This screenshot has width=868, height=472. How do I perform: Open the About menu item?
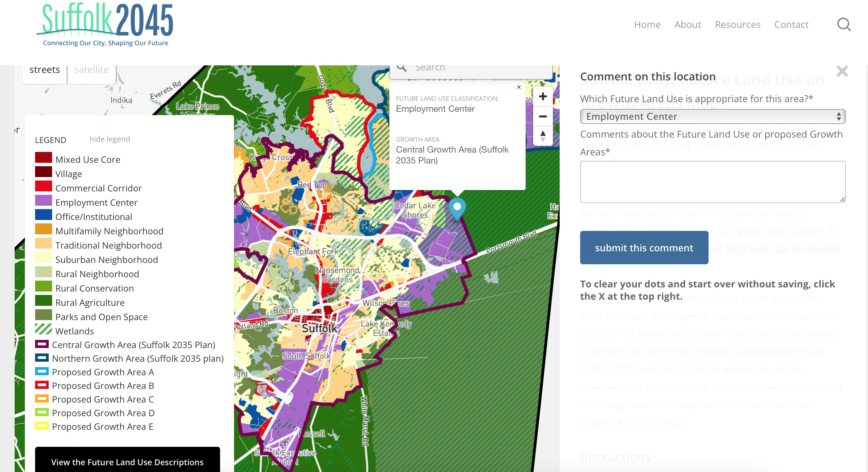click(688, 24)
